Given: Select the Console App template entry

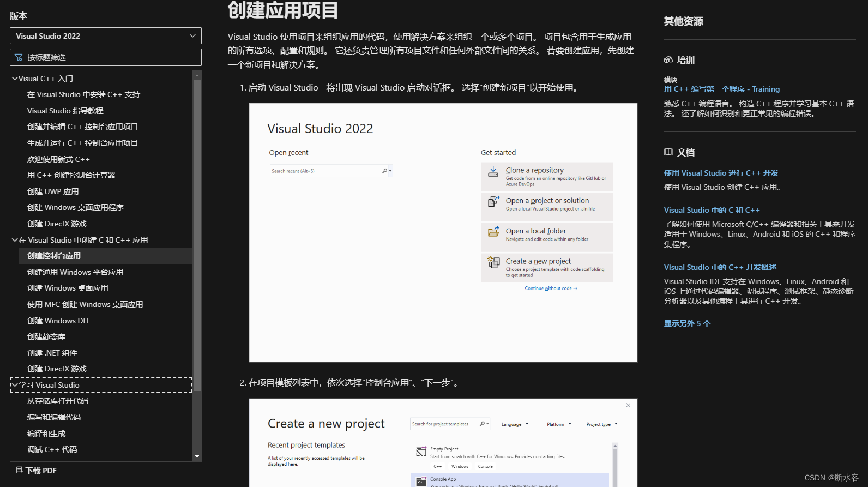Looking at the screenshot, I should [x=510, y=480].
